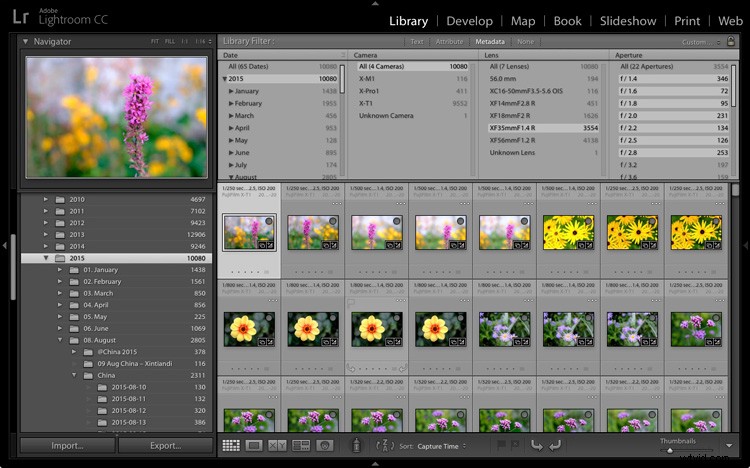Rotate photo counter-clockwise in toolbar
The height and width of the screenshot is (468, 750).
(x=537, y=446)
